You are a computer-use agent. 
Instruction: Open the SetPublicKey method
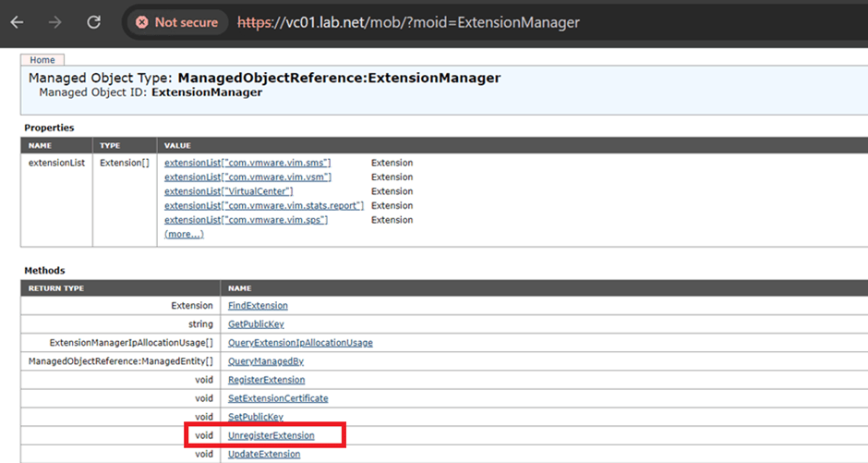point(254,417)
